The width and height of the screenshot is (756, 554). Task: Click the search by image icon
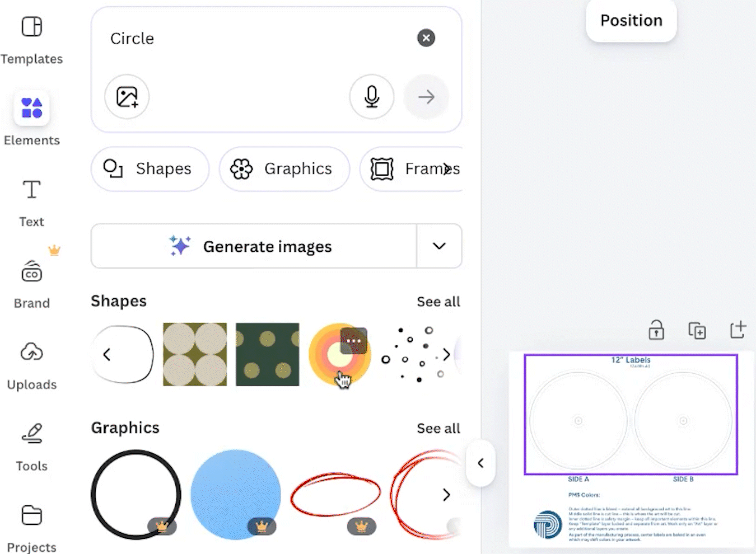coord(127,97)
